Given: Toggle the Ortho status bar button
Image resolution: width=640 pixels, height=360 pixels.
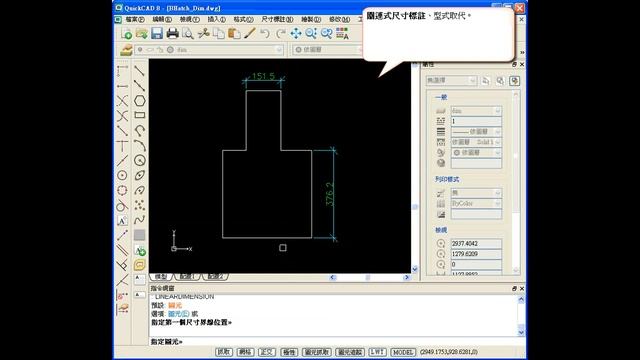Looking at the screenshot, I should coord(267,352).
